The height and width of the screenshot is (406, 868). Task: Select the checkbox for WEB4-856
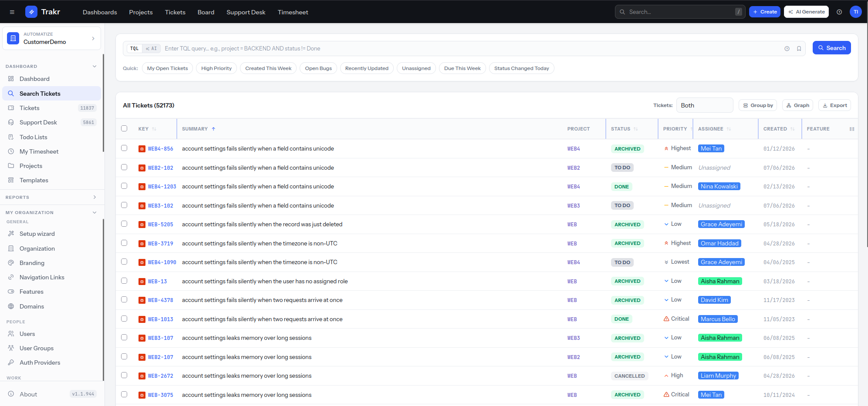click(124, 148)
